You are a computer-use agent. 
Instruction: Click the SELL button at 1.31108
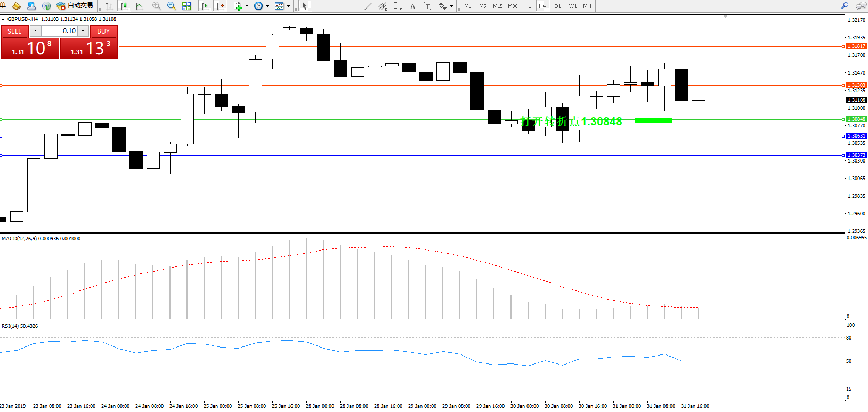point(30,48)
